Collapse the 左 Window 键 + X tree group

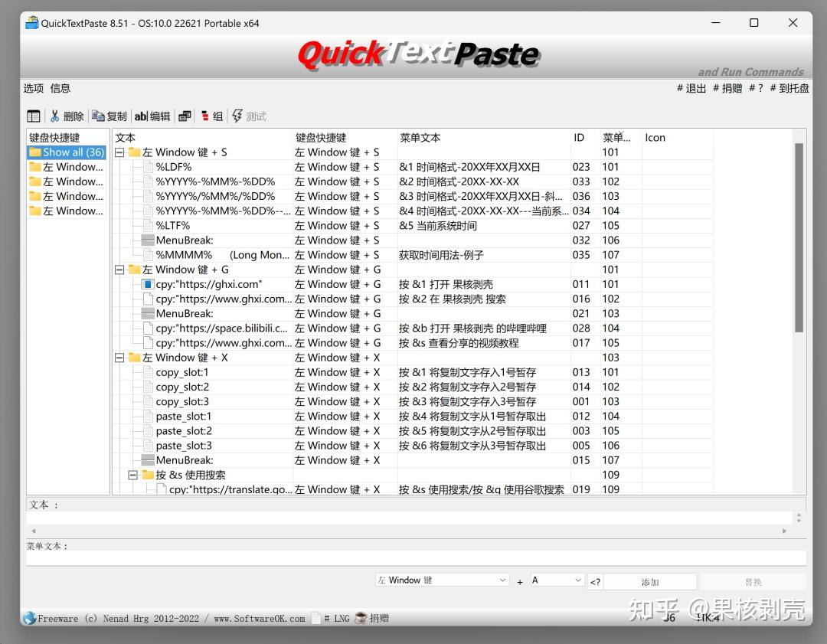[x=119, y=357]
